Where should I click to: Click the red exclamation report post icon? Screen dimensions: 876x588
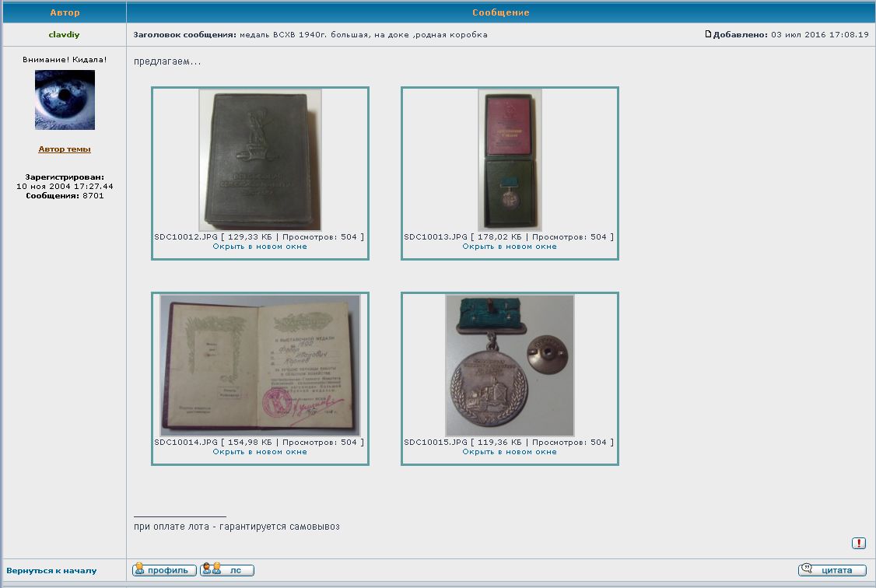pyautogui.click(x=858, y=543)
